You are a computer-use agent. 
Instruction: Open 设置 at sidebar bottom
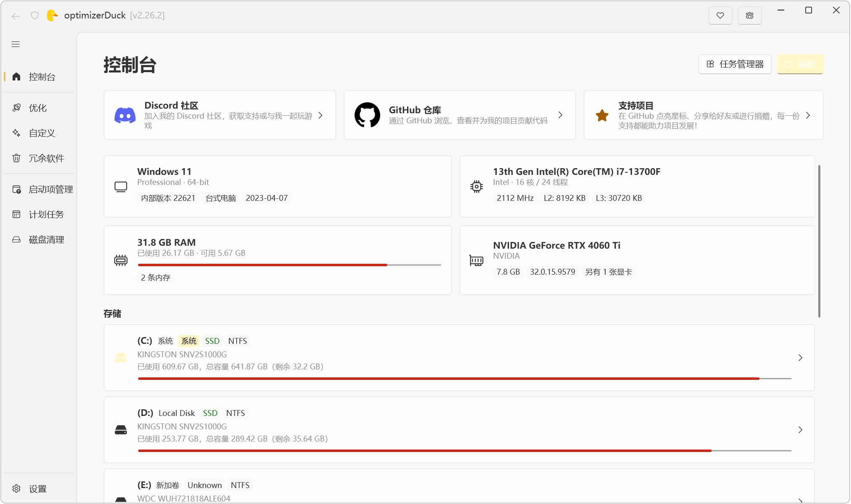pos(39,488)
